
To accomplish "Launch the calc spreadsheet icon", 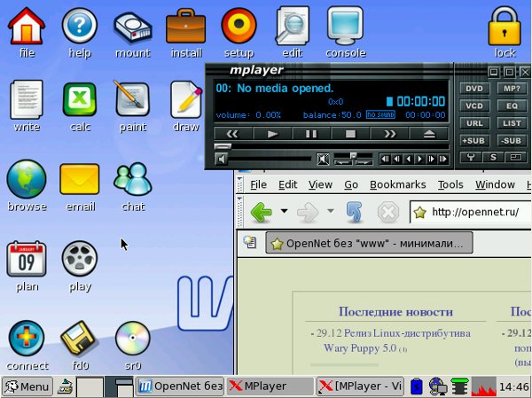I will coord(80,99).
